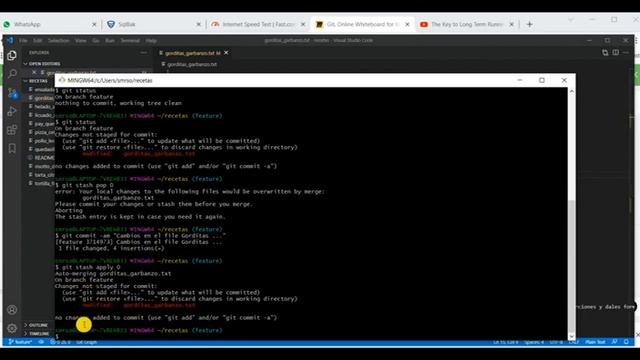Collapse the RECETAS folder section
The height and width of the screenshot is (360, 640).
(x=35, y=81)
